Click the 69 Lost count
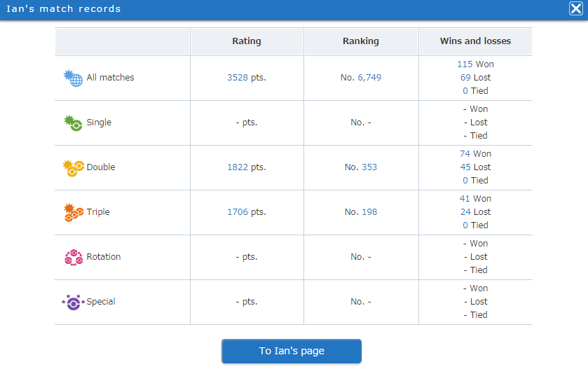588x376 pixels. [465, 78]
